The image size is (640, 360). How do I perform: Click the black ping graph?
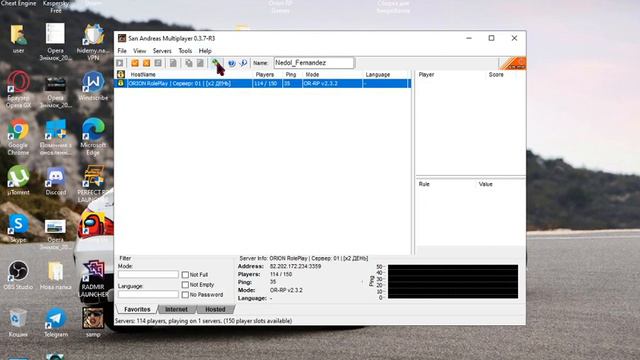pyautogui.click(x=453, y=282)
